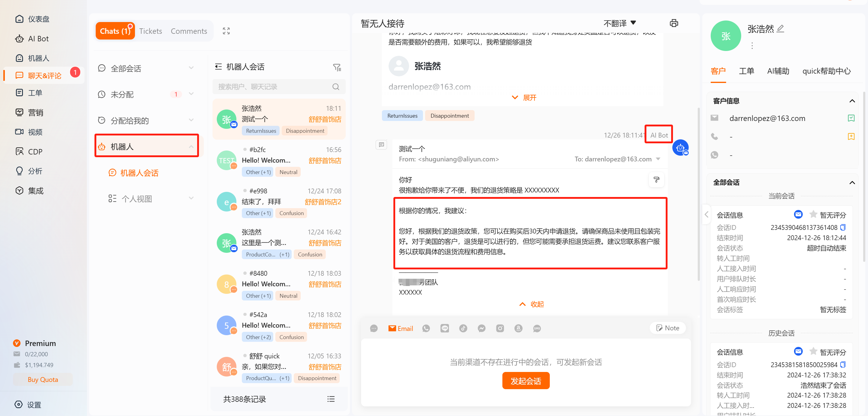
Task: Open the #b2fc conversation
Action: tap(279, 161)
